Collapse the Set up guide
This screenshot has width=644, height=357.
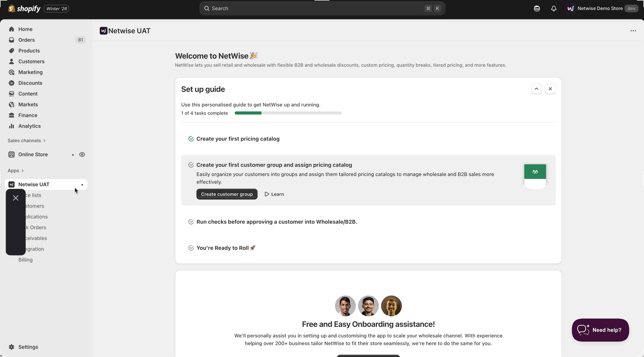click(537, 89)
